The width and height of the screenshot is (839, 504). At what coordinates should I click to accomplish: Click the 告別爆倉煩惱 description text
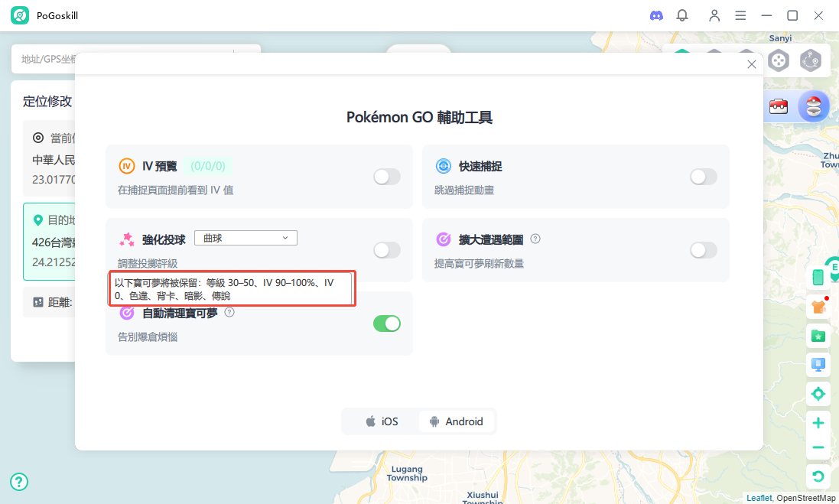point(148,337)
